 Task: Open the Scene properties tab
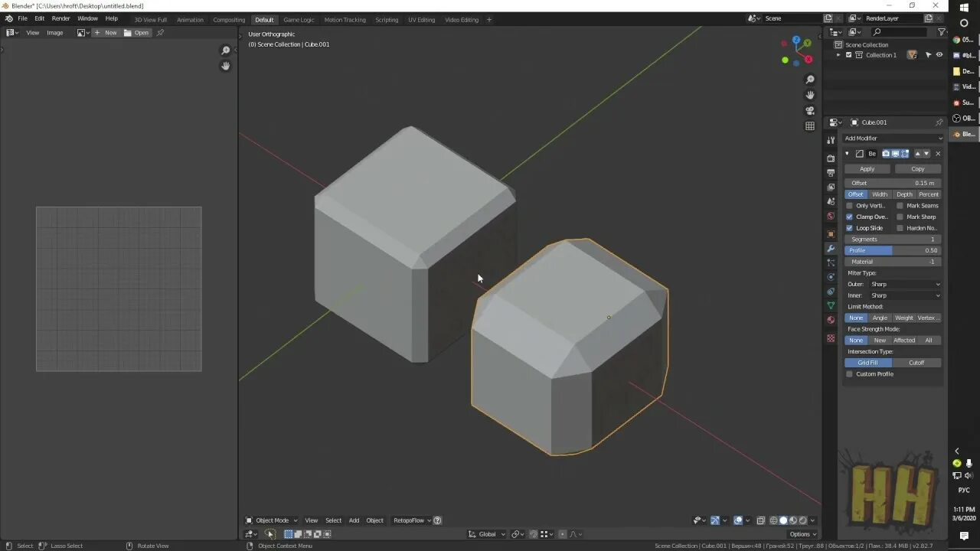[831, 201]
